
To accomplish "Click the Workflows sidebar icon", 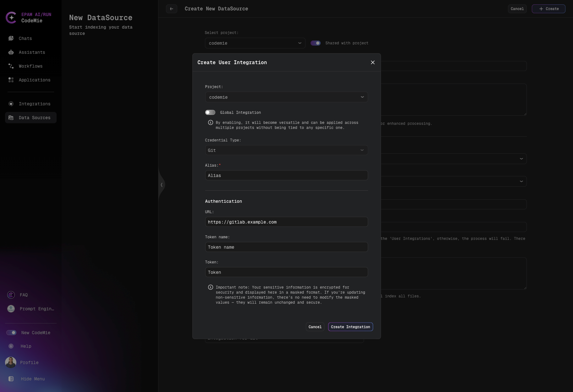I will click(11, 66).
